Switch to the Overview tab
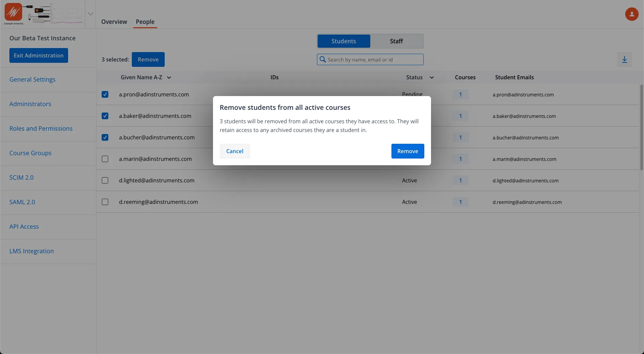The width and height of the screenshot is (644, 354). [114, 22]
